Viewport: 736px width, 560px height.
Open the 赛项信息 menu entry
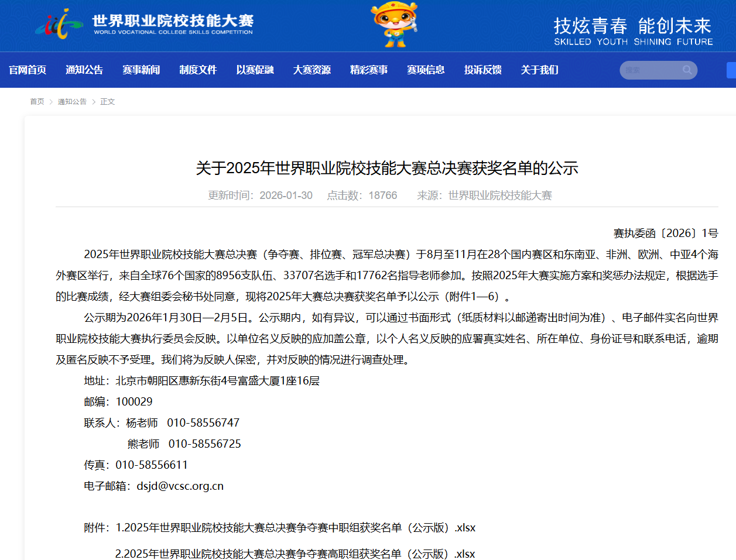pyautogui.click(x=425, y=70)
